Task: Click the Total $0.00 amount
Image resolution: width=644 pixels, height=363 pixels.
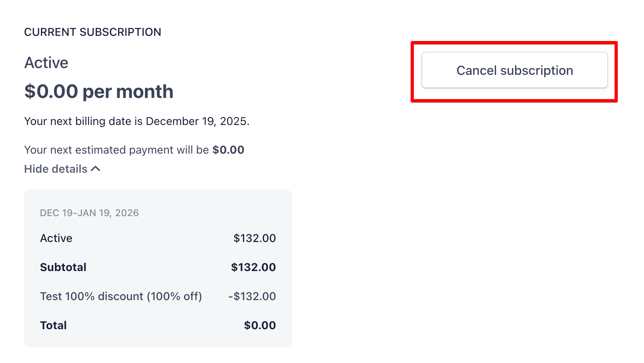Action: pos(260,326)
